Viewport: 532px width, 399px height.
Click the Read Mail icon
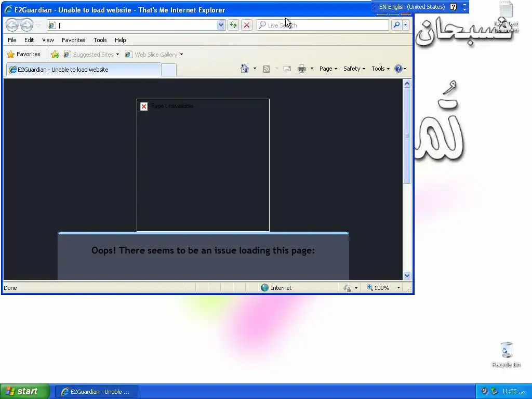tap(287, 69)
